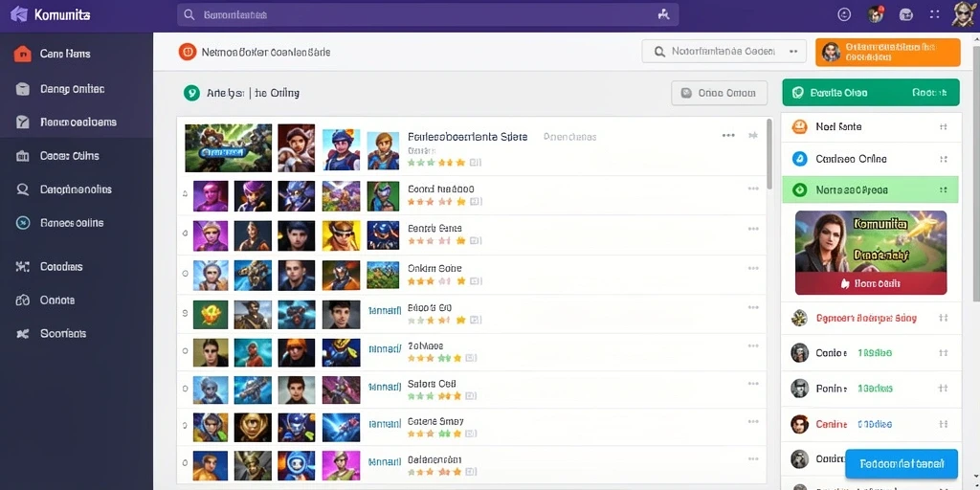Screen dimensions: 980x490
Task: Select the radio circle on the Sotors Ced row
Action: coord(185,389)
